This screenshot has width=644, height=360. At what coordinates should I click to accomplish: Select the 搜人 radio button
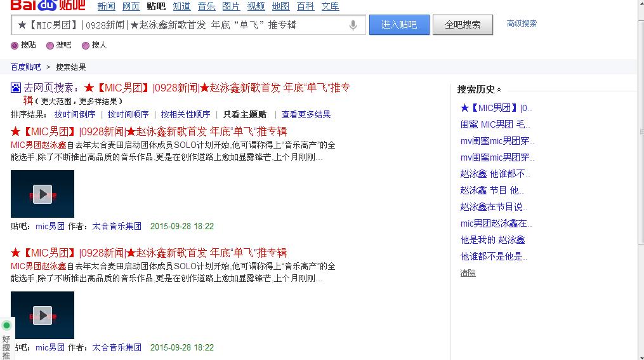pyautogui.click(x=86, y=46)
